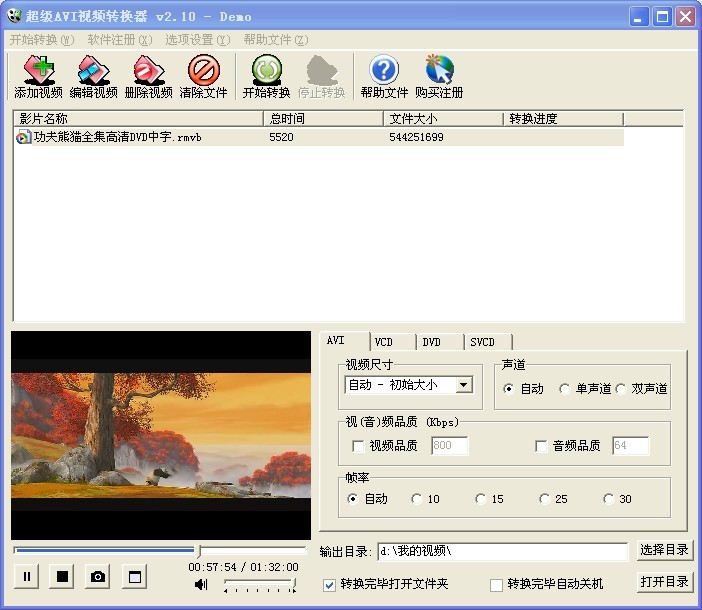This screenshot has width=702, height=610.
Task: Click the 输出目录 path input field
Action: click(503, 551)
